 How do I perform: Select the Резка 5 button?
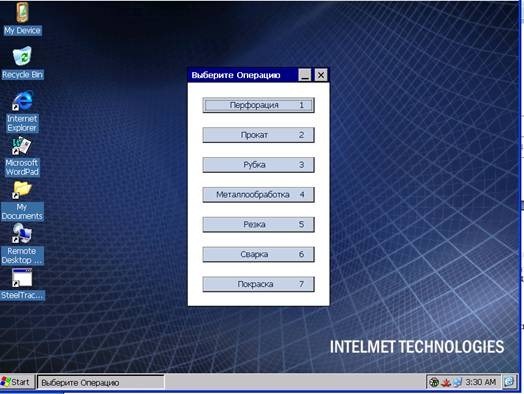(258, 224)
